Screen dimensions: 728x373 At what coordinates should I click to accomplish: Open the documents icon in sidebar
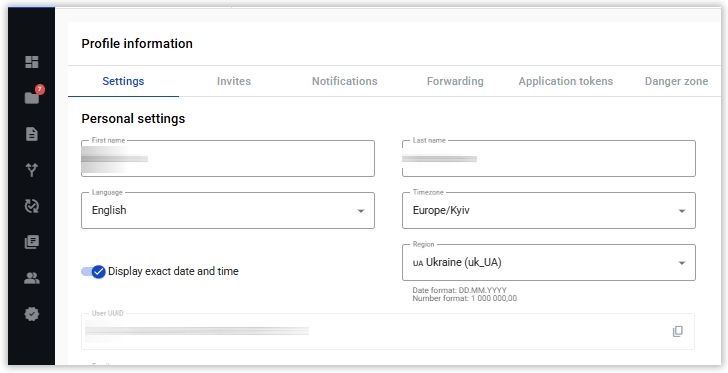point(32,134)
